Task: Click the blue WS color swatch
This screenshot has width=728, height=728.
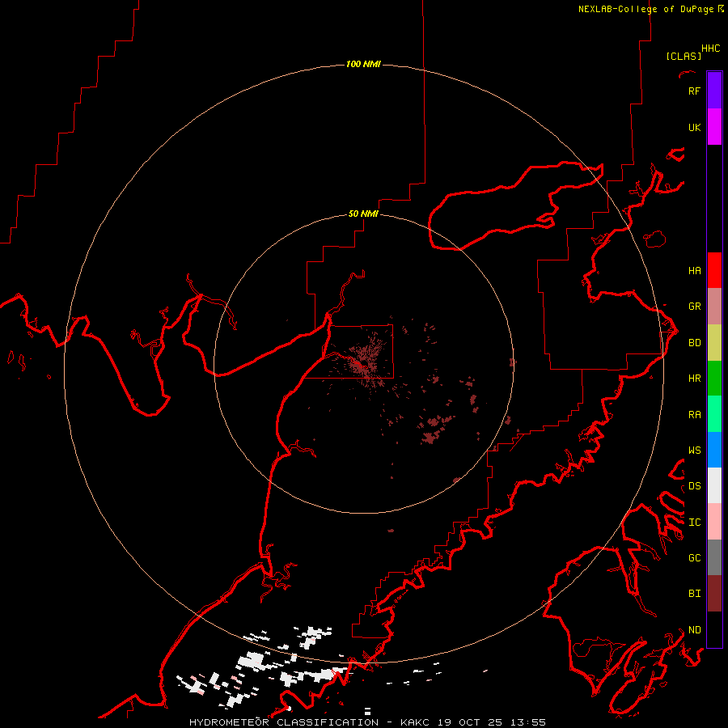Action: (x=714, y=450)
